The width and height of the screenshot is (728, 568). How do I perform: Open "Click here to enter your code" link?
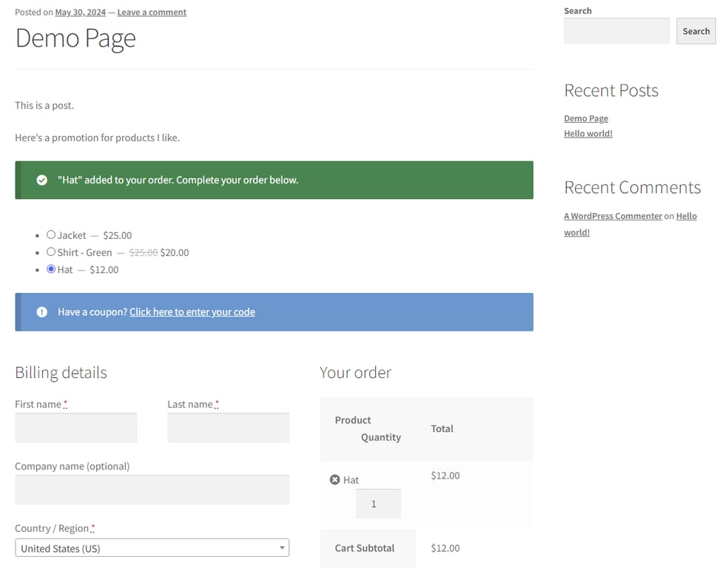tap(192, 311)
